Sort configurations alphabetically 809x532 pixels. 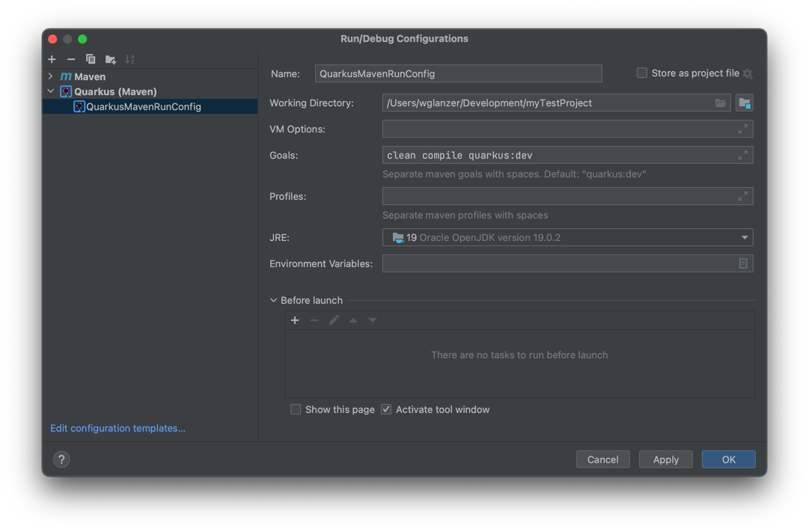[130, 59]
